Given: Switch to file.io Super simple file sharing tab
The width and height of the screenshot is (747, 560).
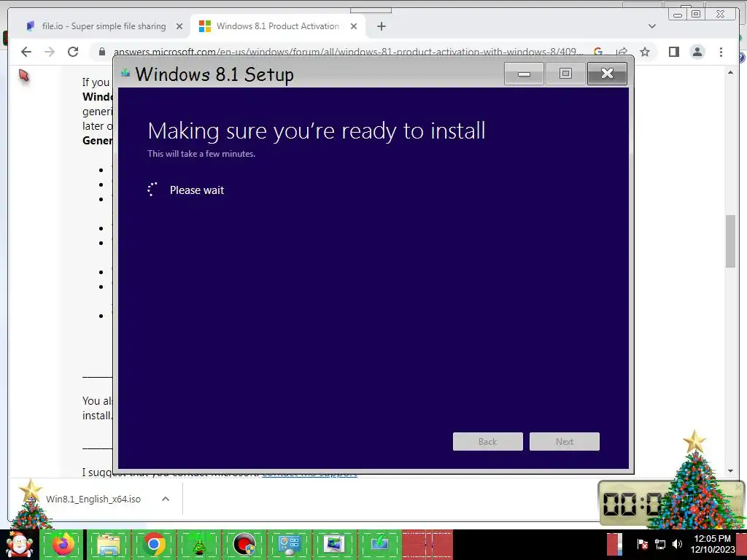Looking at the screenshot, I should point(104,26).
